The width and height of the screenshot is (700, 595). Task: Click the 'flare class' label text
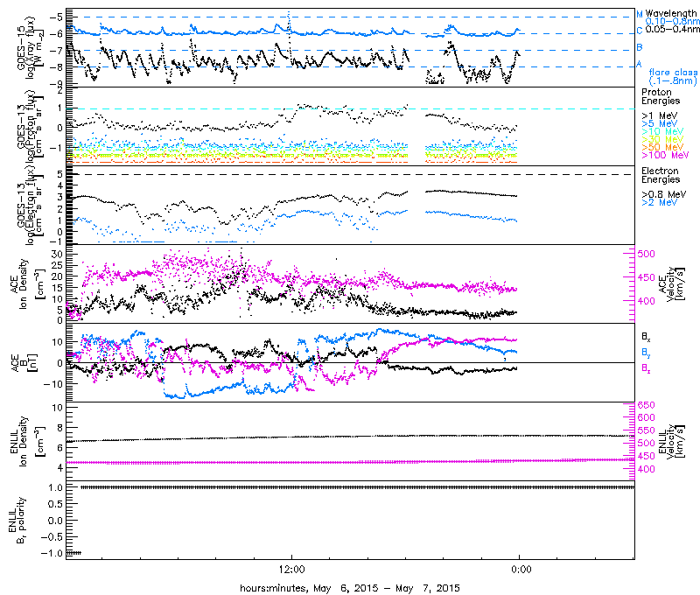point(673,73)
